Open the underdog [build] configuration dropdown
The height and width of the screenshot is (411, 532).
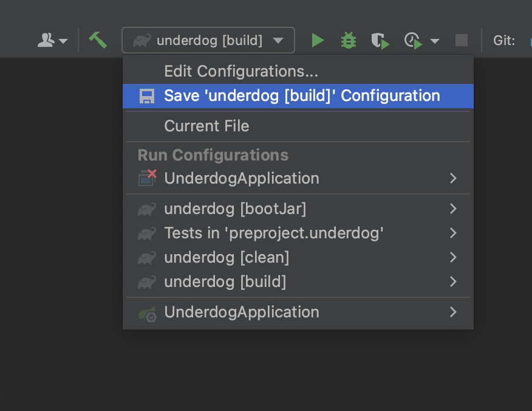208,40
